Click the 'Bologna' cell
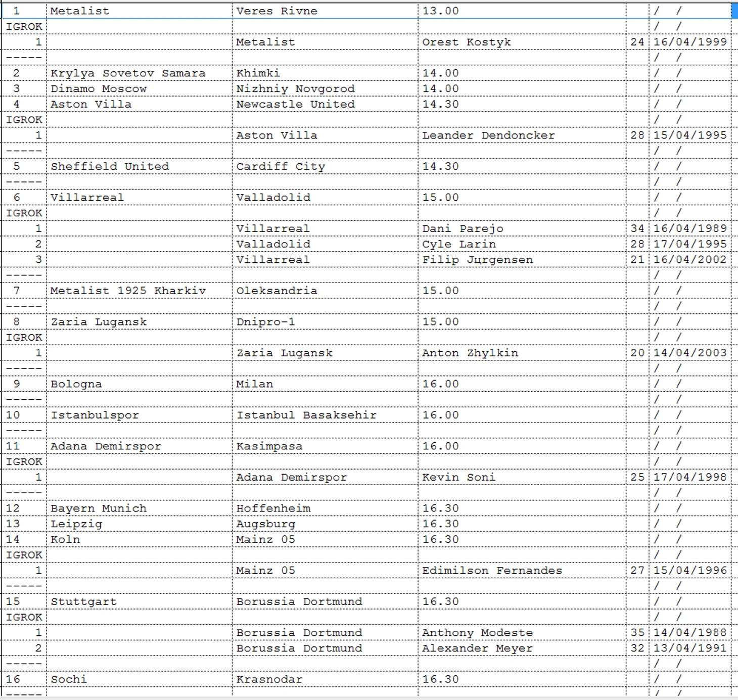Screen dimensions: 738x700 [139, 384]
